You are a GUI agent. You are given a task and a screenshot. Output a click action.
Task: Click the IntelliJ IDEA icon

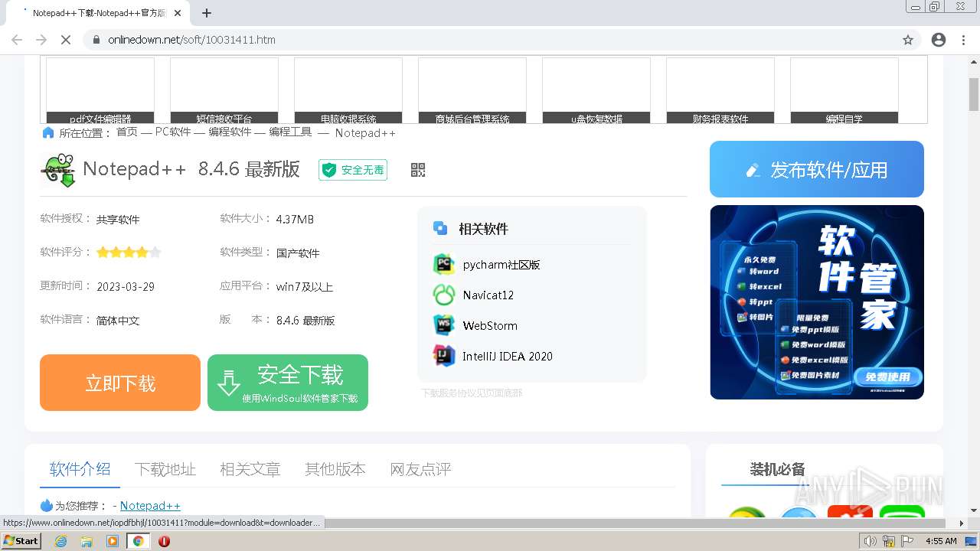pyautogui.click(x=444, y=356)
